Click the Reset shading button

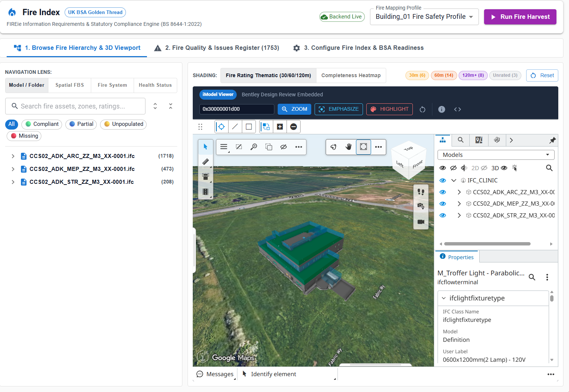[x=542, y=75]
